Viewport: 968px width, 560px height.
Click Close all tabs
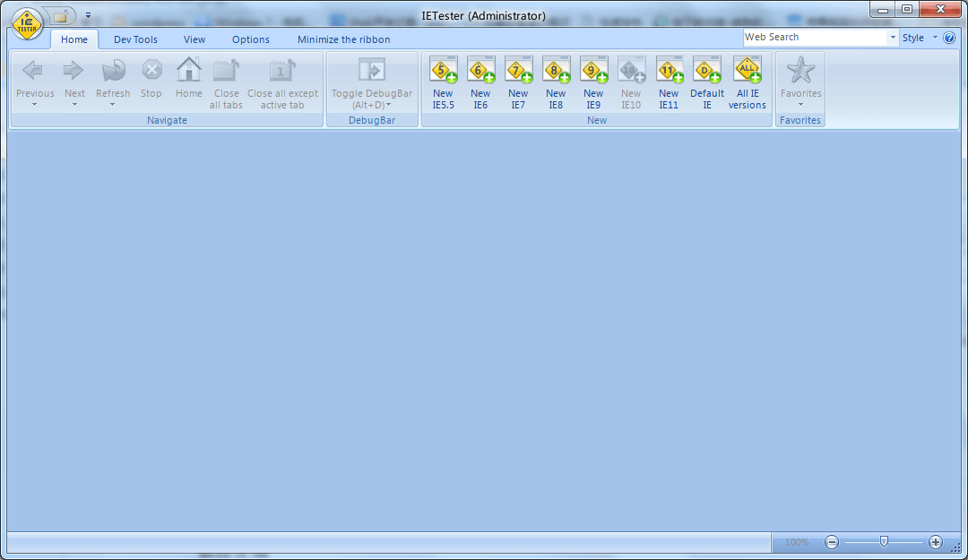click(226, 82)
